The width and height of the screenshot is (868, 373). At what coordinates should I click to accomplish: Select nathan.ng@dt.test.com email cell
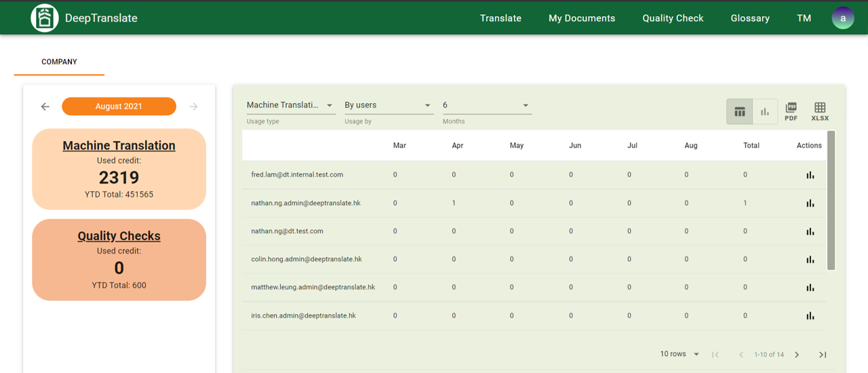tap(287, 231)
